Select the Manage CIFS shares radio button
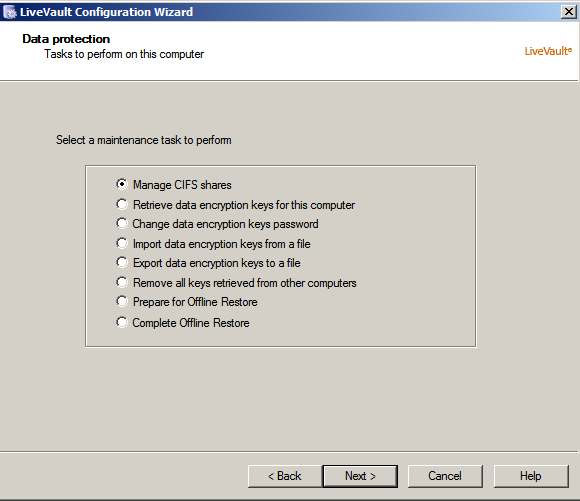Screen dimensions: 580x501 pos(122,184)
